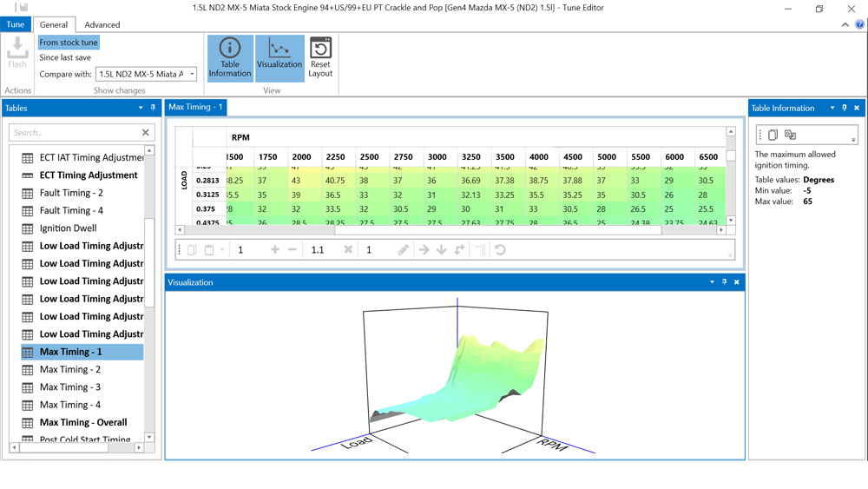Open the 'Compare with' dropdown
Viewport: 868px width, 489px height.
point(192,75)
